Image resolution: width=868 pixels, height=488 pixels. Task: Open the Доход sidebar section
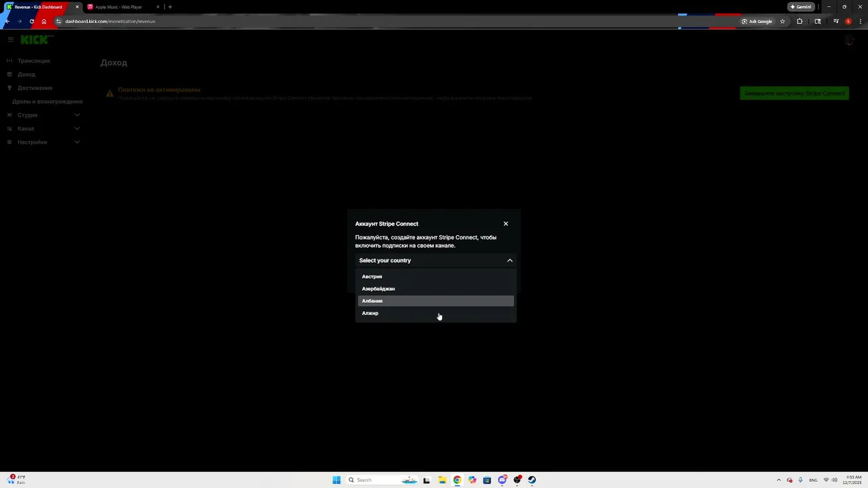(26, 75)
